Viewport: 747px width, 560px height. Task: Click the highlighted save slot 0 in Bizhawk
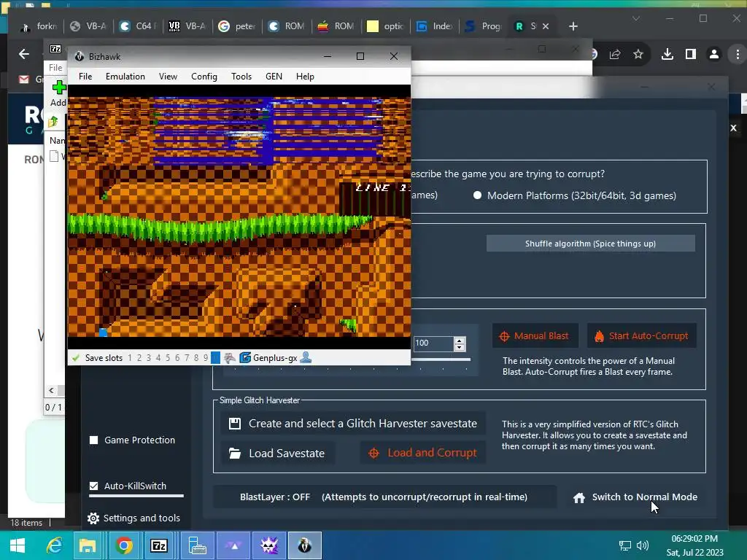tap(215, 357)
